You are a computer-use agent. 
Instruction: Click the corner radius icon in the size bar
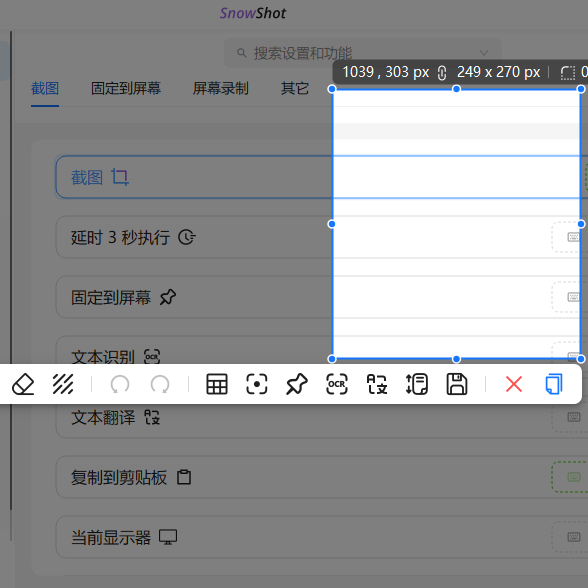point(568,73)
